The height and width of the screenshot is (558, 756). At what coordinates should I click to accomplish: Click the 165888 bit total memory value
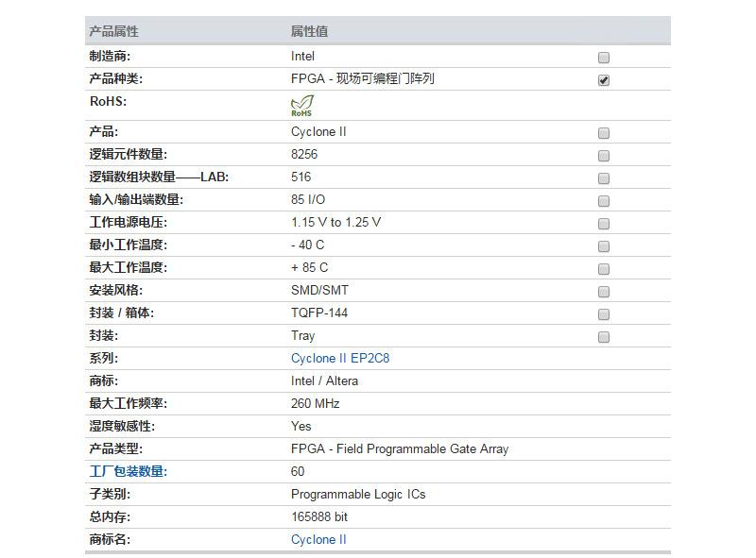pyautogui.click(x=319, y=517)
